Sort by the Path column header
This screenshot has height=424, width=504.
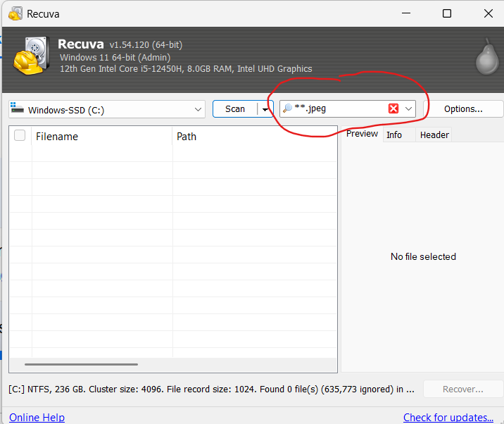[254, 137]
